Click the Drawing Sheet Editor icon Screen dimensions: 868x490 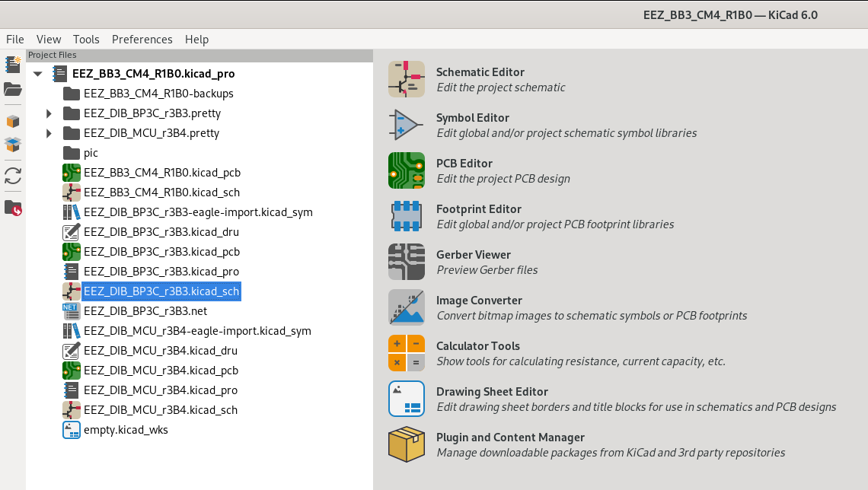coord(406,399)
